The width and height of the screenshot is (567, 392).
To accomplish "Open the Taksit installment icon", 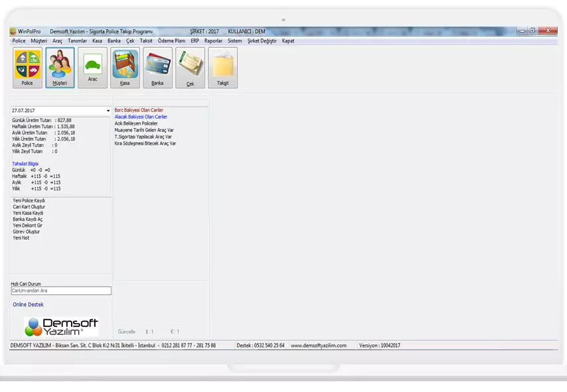I will 222,68.
